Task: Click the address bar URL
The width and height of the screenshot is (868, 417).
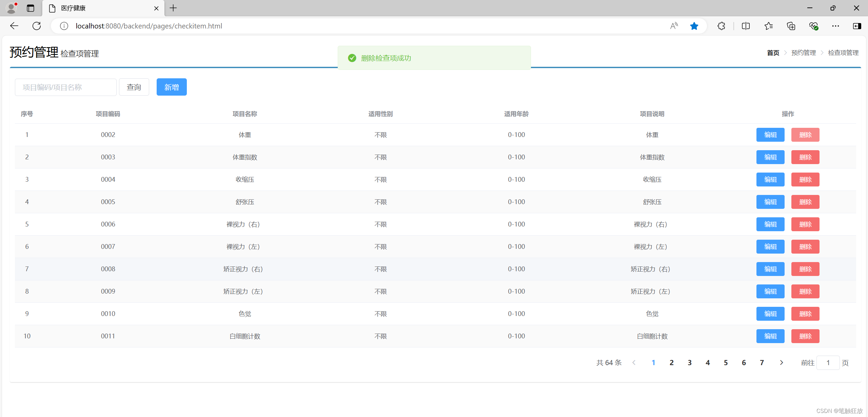Action: point(149,26)
